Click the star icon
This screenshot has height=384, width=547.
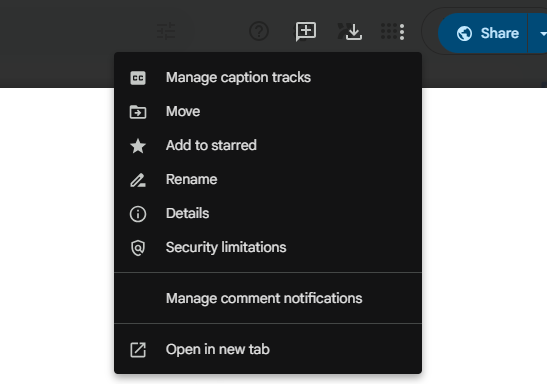click(x=138, y=146)
